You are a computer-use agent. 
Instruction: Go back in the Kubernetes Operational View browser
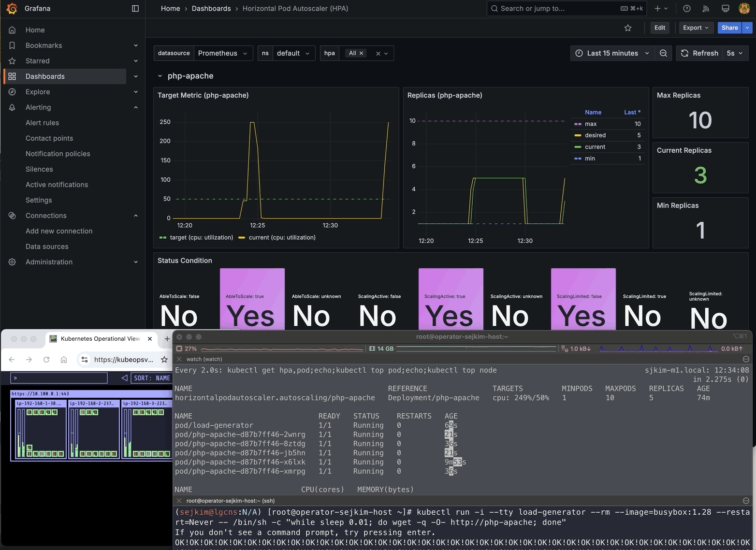point(12,360)
